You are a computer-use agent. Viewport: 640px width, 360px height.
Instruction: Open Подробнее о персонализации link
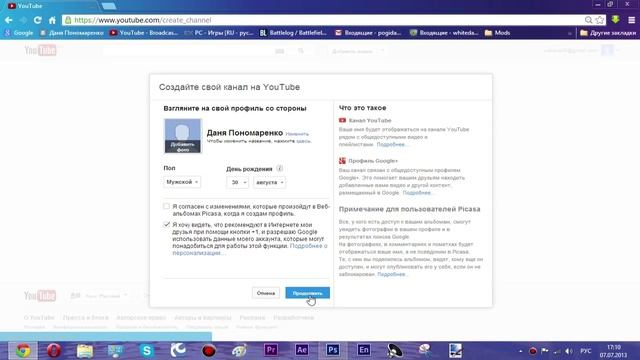tap(250, 249)
